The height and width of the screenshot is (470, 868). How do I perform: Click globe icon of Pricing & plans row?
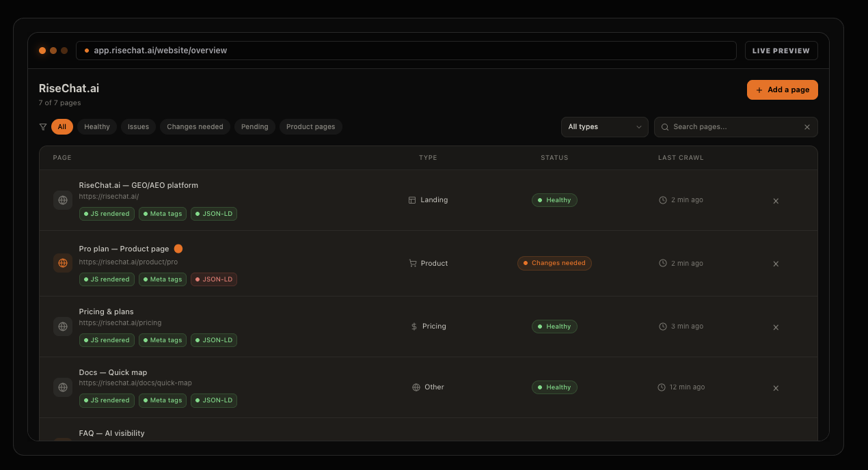(x=63, y=327)
